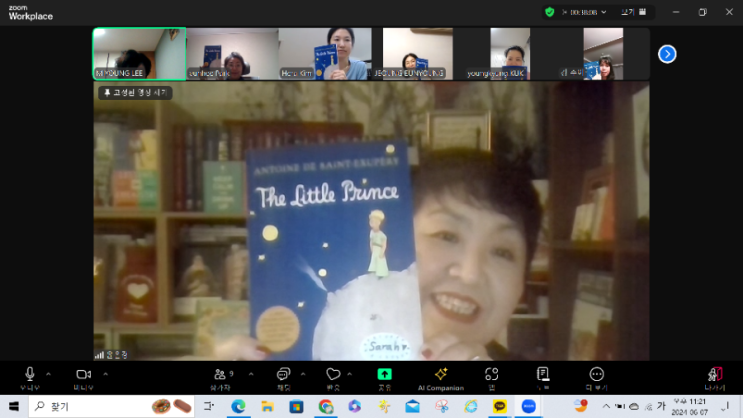Open the Notes icon in toolbar
The width and height of the screenshot is (743, 418).
pos(543,374)
